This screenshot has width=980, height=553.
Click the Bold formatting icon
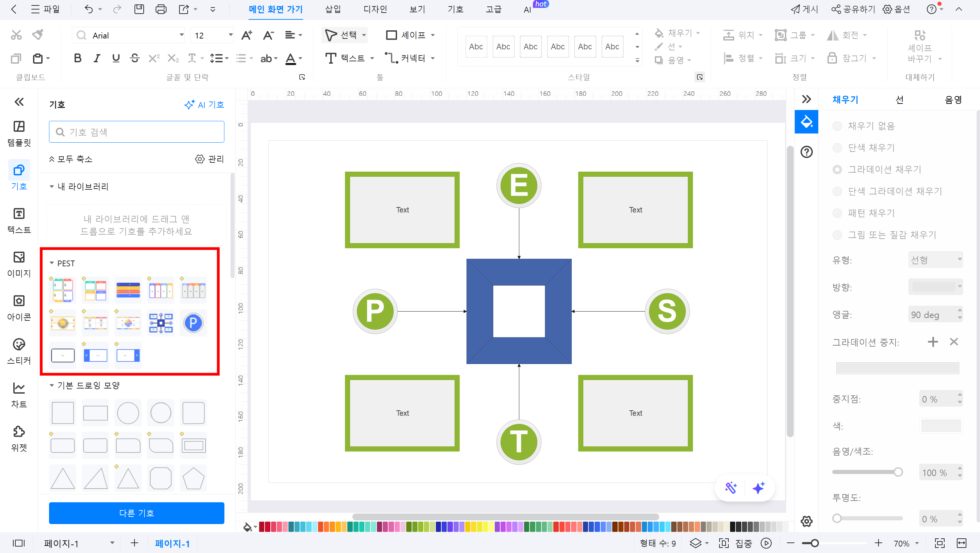click(78, 58)
